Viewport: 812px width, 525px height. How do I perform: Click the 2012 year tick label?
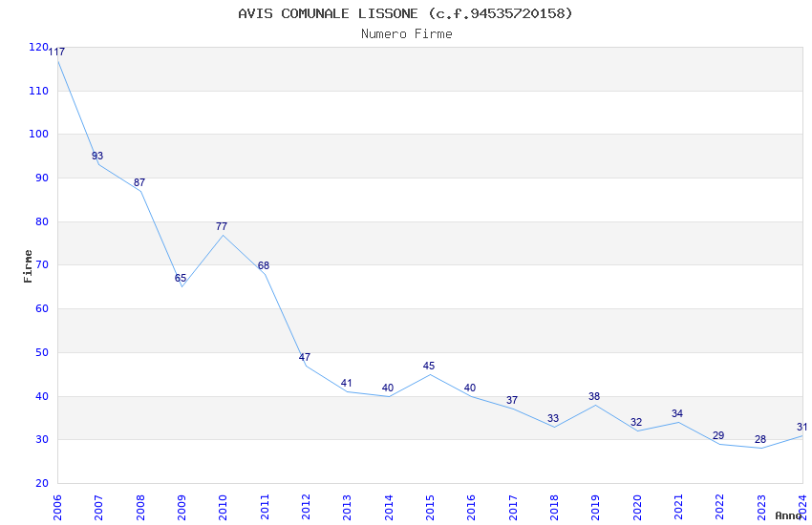[x=306, y=508]
